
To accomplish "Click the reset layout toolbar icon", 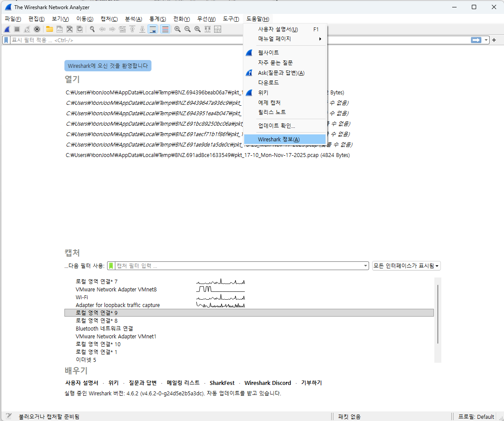I will click(218, 29).
